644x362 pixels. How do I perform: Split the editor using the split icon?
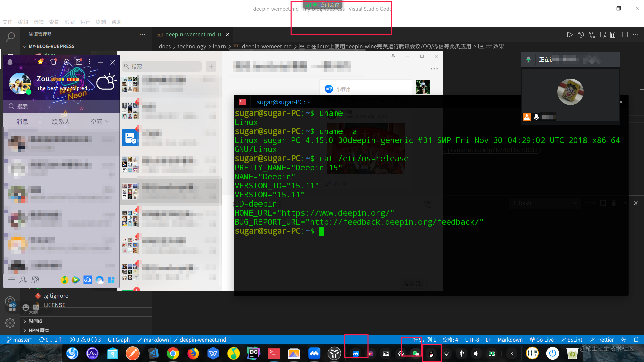pyautogui.click(x=625, y=34)
